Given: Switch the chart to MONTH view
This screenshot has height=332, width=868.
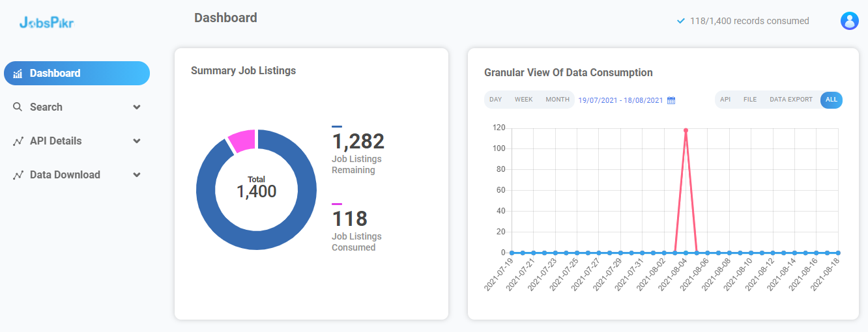Looking at the screenshot, I should coord(557,100).
